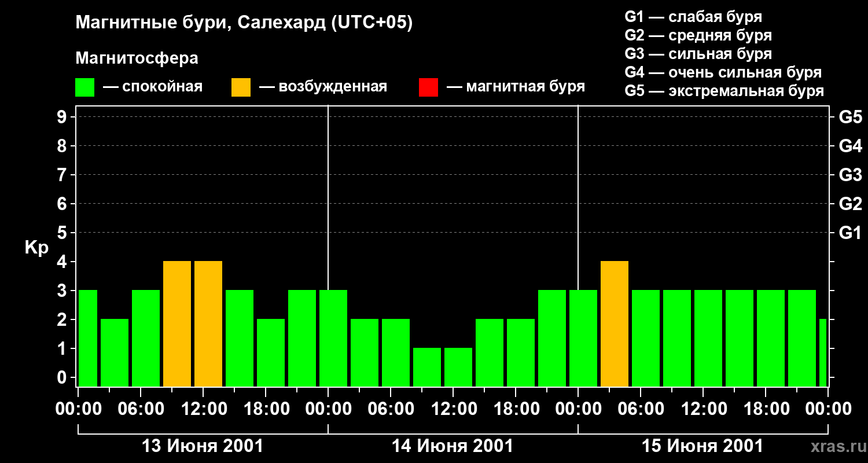Click the green 06:00–09:00 bar on 15 June
Viewport: 868px width, 463px height.
pos(646,339)
